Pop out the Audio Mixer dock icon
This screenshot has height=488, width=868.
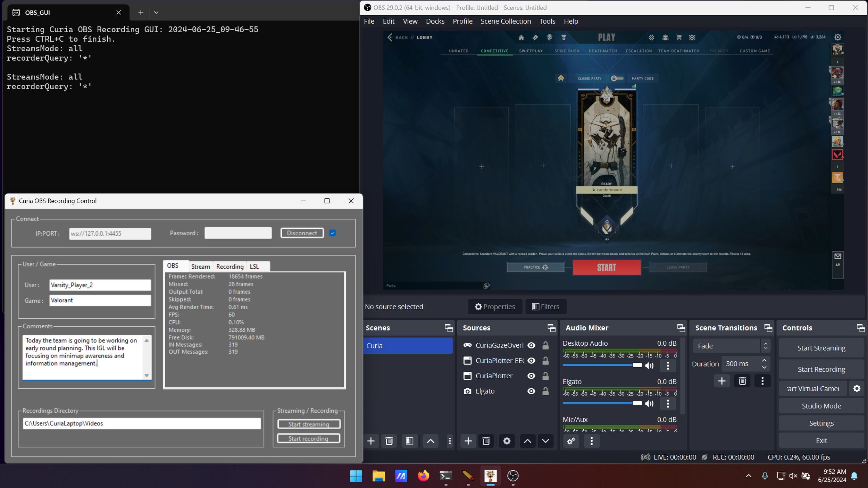pyautogui.click(x=681, y=328)
